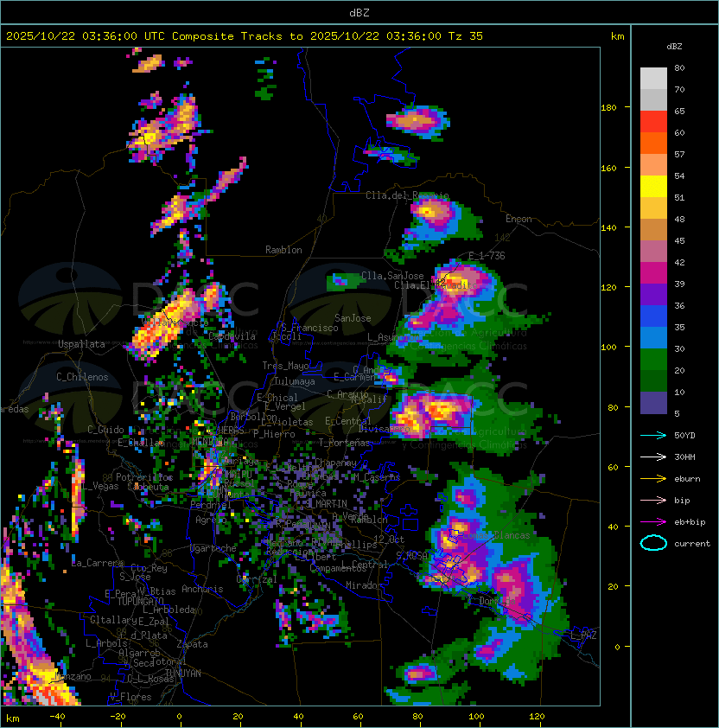Click the '-20' label on the horizontal axis
Viewport: 719px width, 728px height.
tap(117, 717)
